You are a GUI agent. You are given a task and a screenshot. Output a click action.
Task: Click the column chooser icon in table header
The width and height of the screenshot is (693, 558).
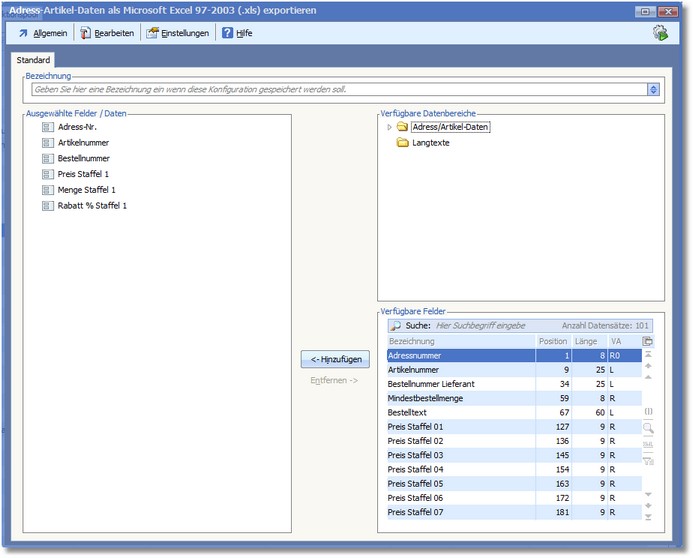click(648, 341)
